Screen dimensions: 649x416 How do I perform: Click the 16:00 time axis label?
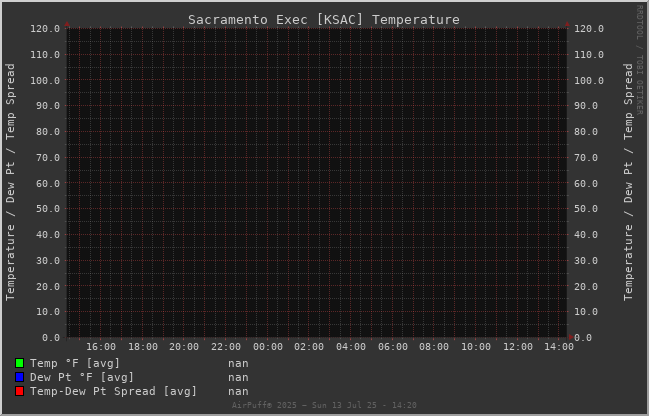click(101, 346)
